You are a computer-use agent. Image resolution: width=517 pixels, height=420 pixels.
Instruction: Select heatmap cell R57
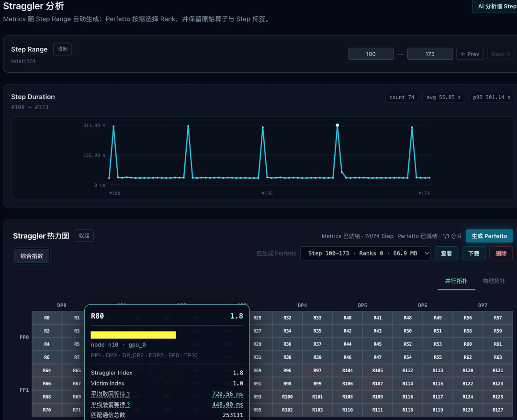498,318
